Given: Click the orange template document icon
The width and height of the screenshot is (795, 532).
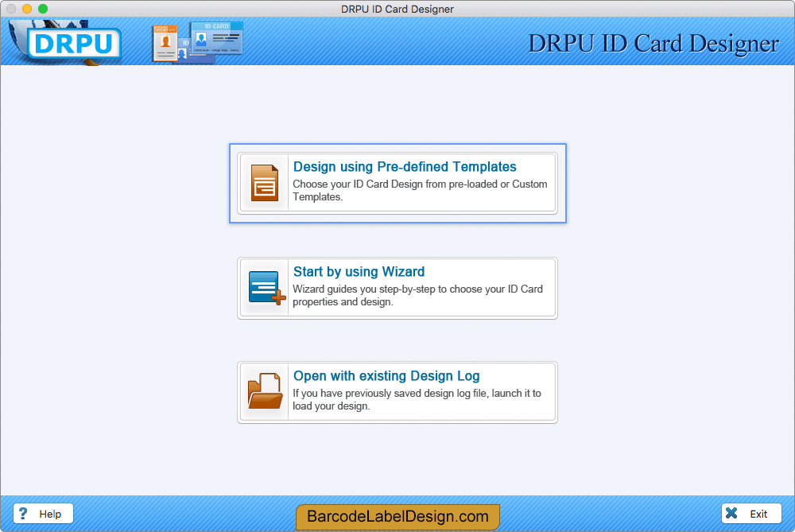Looking at the screenshot, I should [264, 183].
